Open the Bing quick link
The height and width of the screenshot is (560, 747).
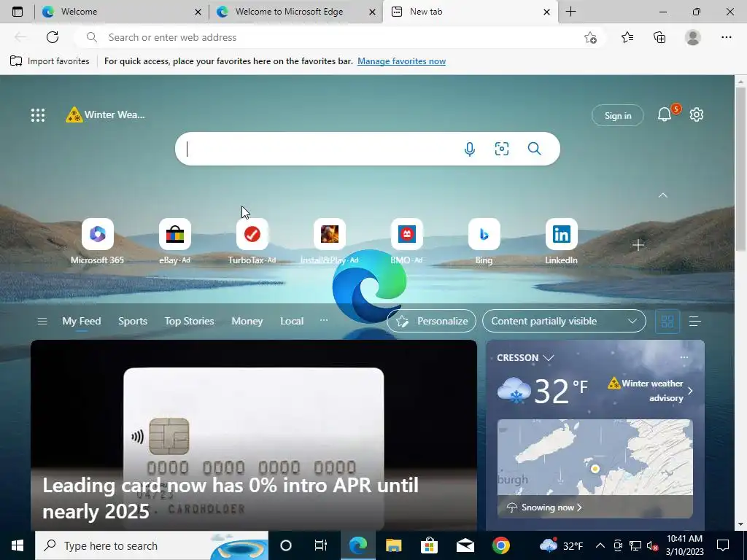[x=484, y=241]
